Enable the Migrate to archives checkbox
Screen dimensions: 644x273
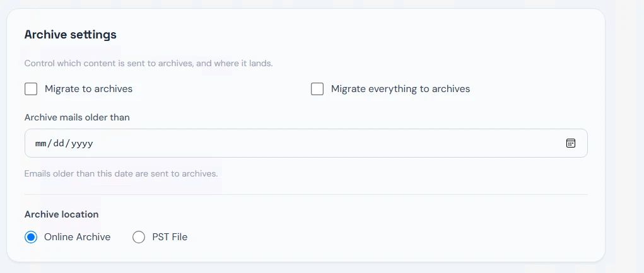[x=31, y=89]
